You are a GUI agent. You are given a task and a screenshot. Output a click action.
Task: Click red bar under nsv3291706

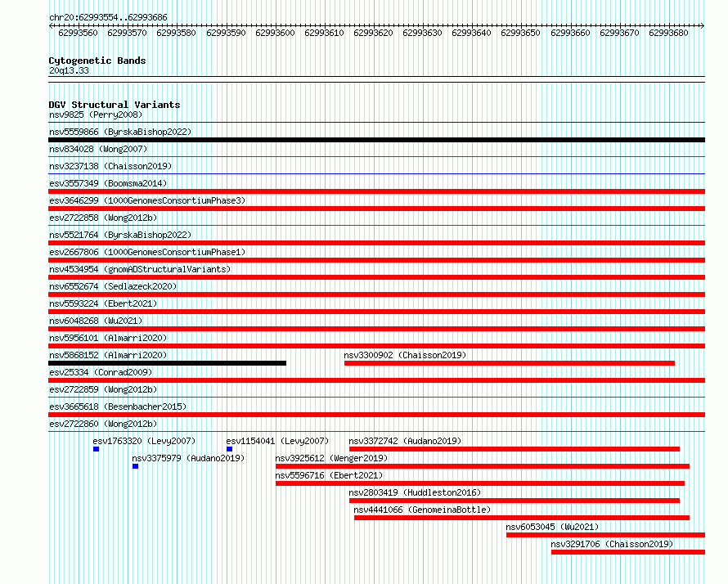[628, 552]
